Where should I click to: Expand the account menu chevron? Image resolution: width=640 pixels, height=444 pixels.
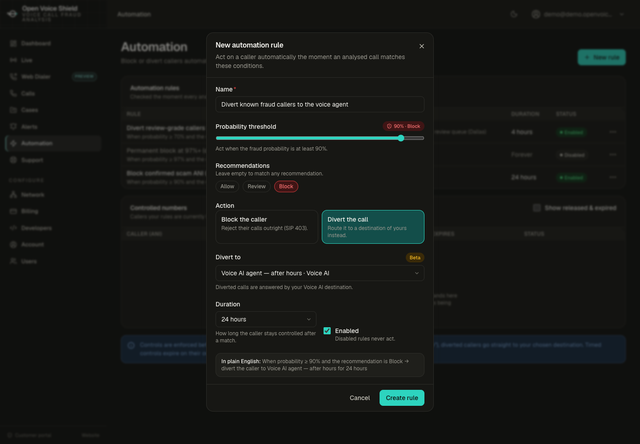point(622,14)
